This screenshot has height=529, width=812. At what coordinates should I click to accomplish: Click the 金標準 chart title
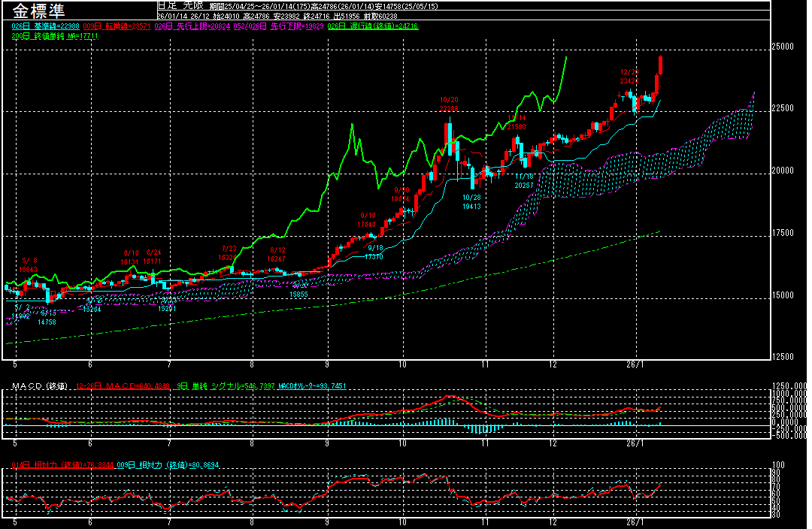pos(39,11)
